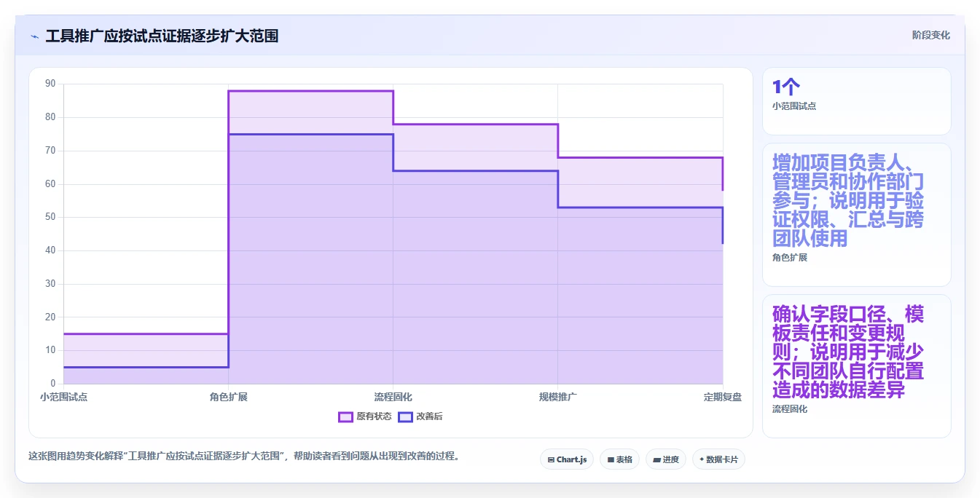Click the 阶段变化 label in header

[x=930, y=35]
